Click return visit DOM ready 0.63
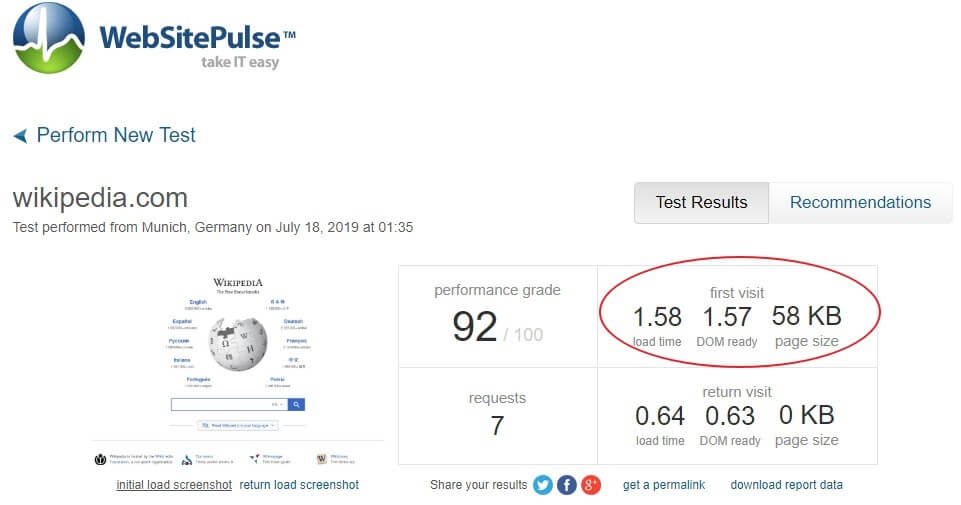This screenshot has height=505, width=961. point(729,416)
